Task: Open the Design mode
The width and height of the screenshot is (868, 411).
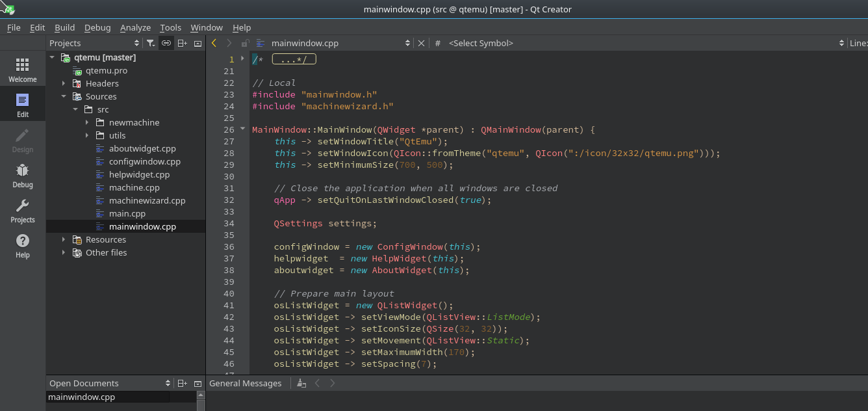Action: coord(23,139)
